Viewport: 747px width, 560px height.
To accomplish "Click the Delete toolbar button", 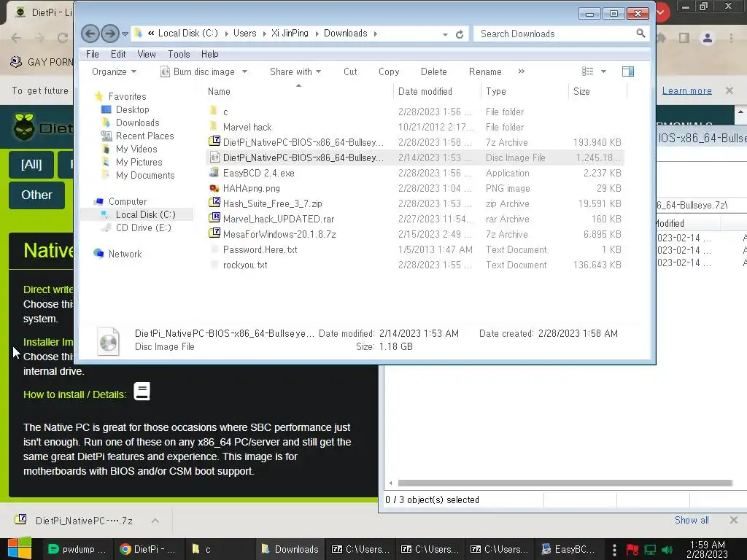I will [433, 71].
